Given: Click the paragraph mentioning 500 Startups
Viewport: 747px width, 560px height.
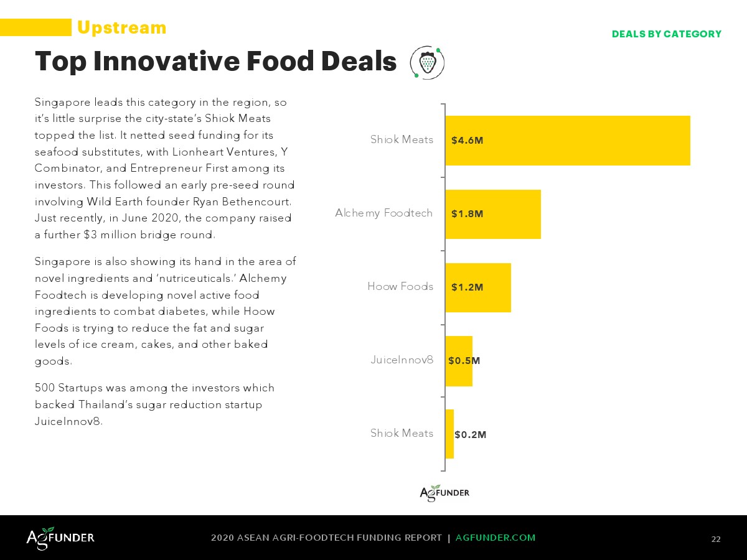Looking at the screenshot, I should click(x=154, y=404).
